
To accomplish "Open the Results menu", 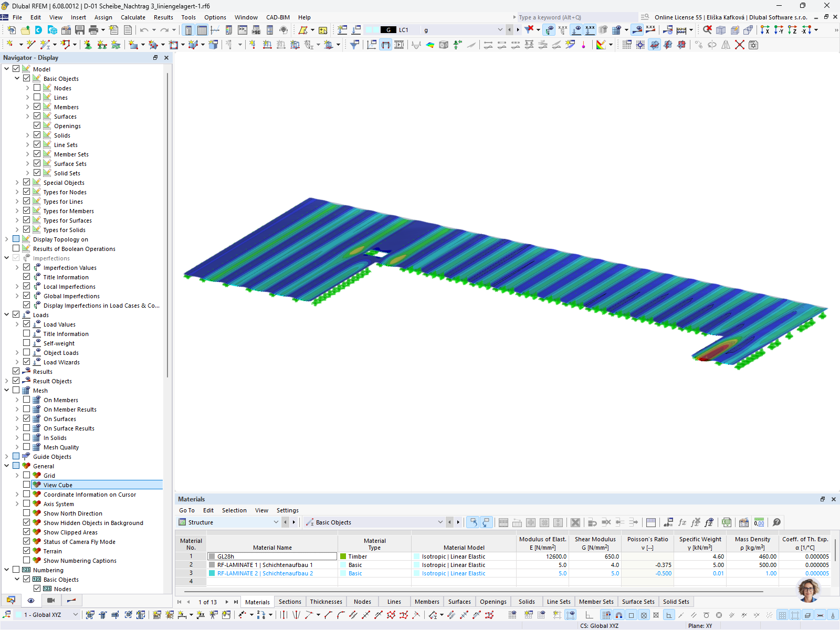I will click(163, 17).
